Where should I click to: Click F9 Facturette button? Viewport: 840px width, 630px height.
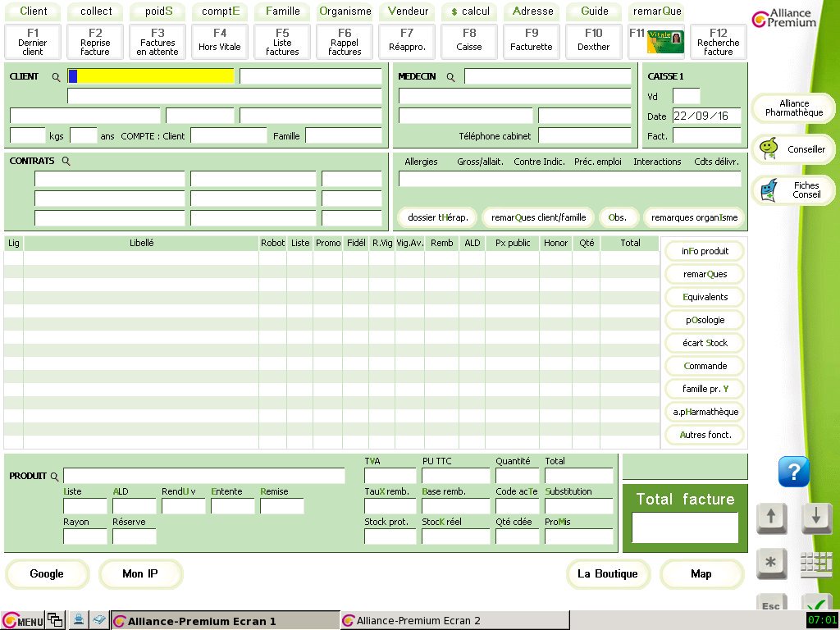coord(532,42)
